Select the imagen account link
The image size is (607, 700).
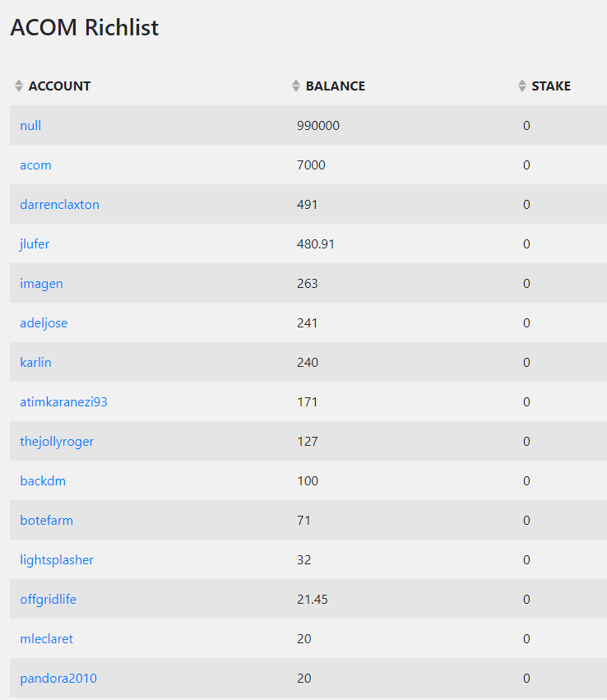41,284
